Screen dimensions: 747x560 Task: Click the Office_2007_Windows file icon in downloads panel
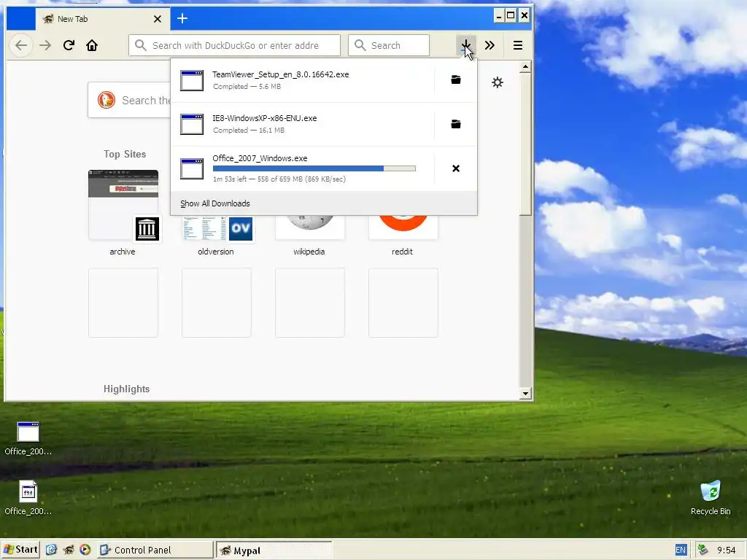[192, 168]
